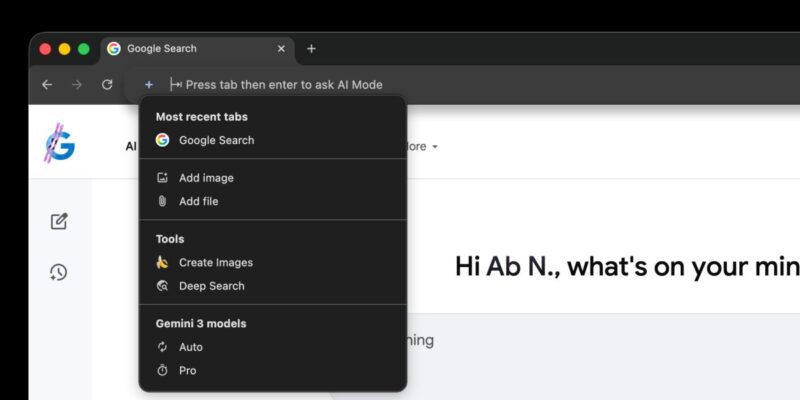Viewport: 800px width, 400px height.
Task: Start new chat with compose icon
Action: click(x=59, y=221)
